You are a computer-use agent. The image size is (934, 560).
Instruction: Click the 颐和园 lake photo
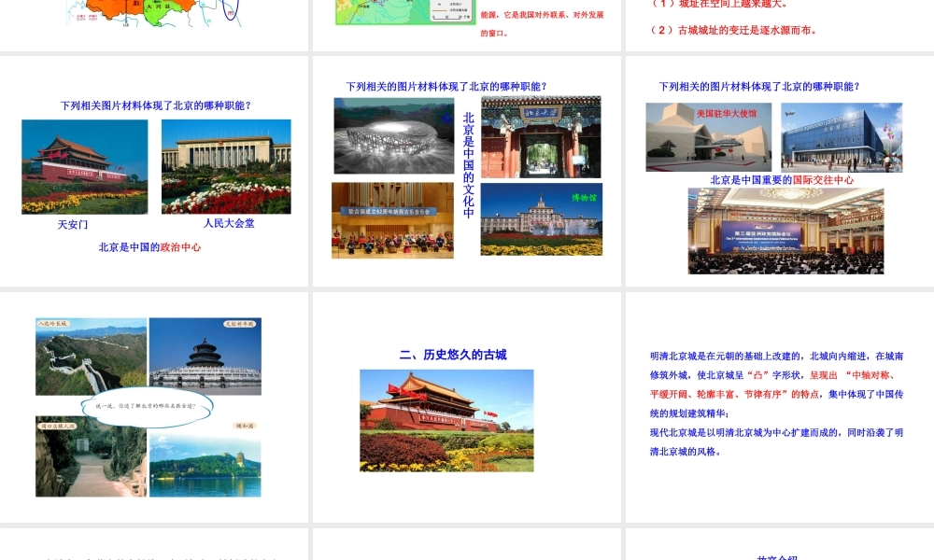coord(205,458)
